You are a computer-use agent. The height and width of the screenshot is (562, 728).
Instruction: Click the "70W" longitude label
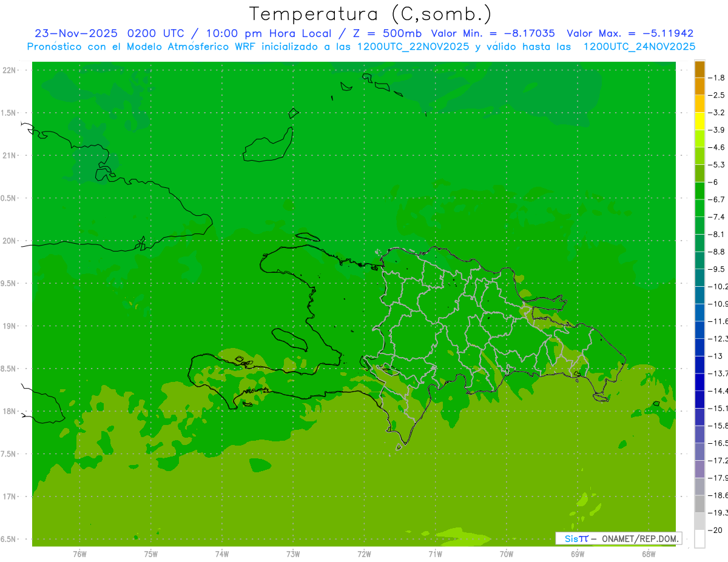click(x=507, y=554)
